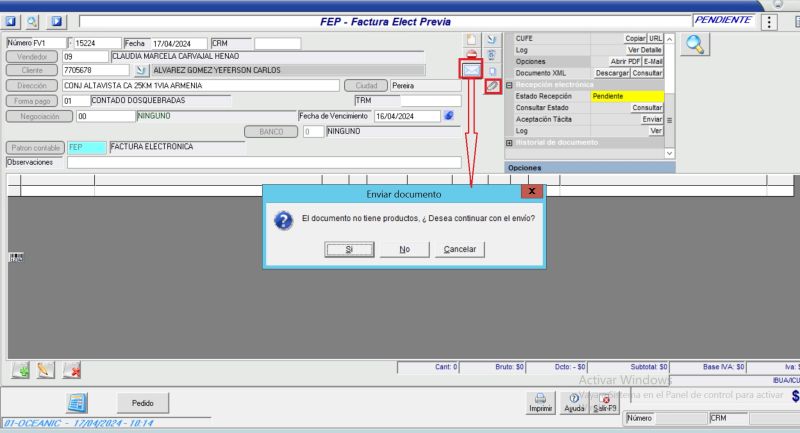Viewport: 800px width, 433px height.
Task: Click the Observaciones text field
Action: (x=264, y=162)
